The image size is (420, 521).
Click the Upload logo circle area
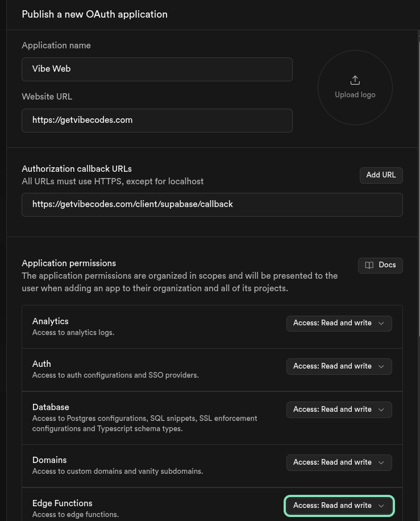[355, 87]
